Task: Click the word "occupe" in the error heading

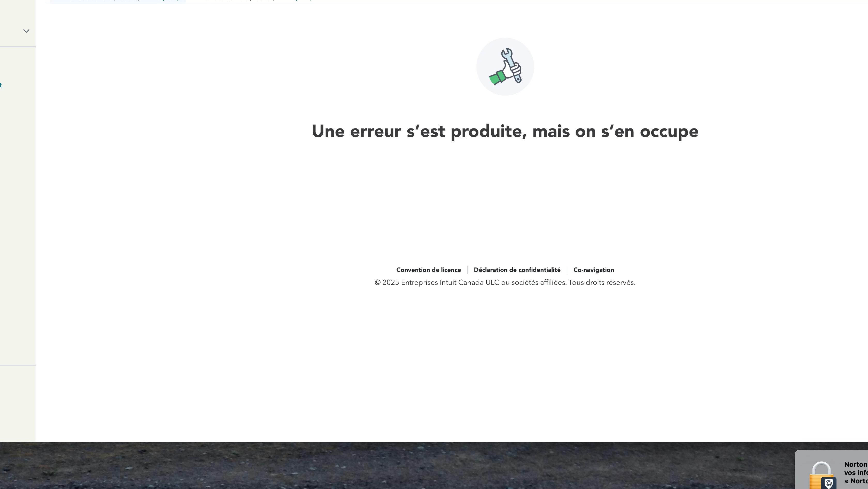Action: [669, 132]
